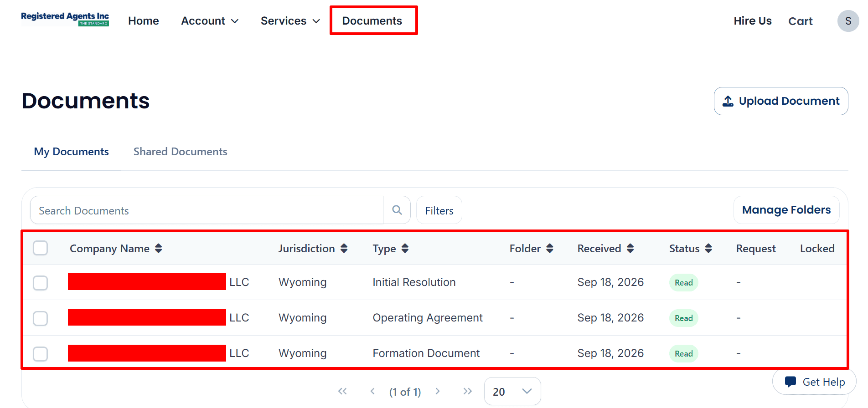868x408 pixels.
Task: Click the Upload Document button
Action: (x=781, y=101)
